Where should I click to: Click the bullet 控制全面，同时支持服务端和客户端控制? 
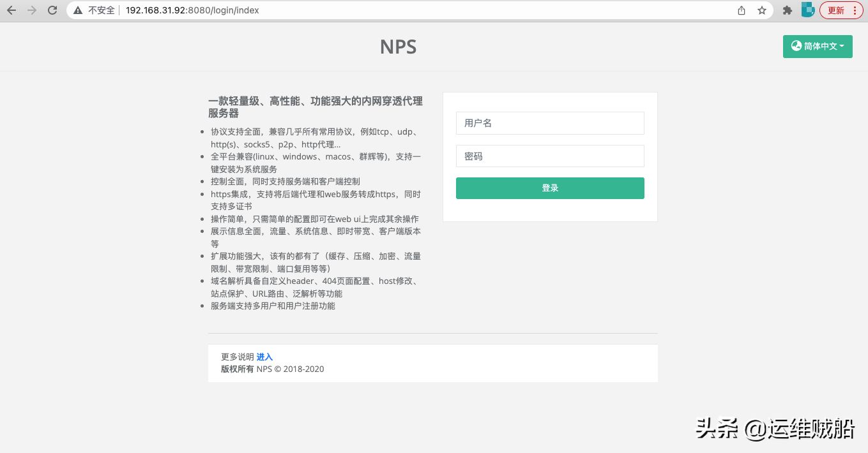pyautogui.click(x=286, y=182)
